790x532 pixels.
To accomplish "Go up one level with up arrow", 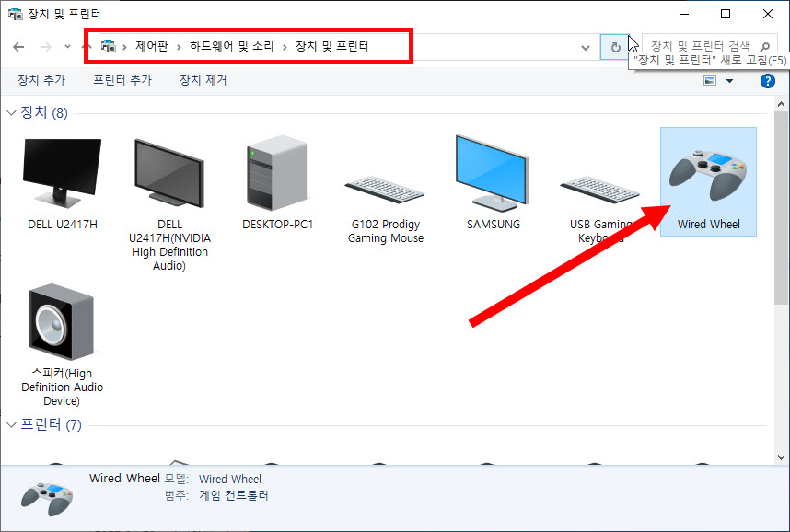I will [86, 47].
